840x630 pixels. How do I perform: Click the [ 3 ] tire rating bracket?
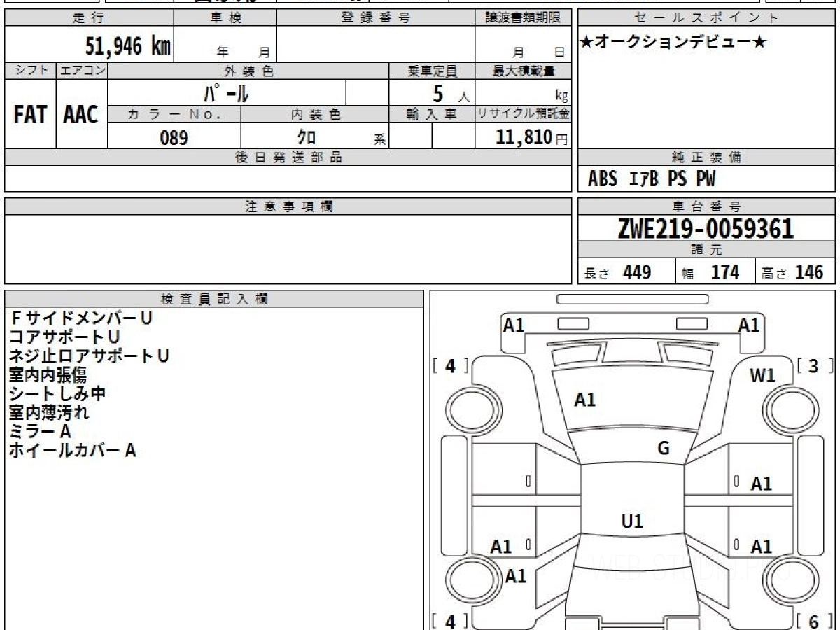click(814, 365)
